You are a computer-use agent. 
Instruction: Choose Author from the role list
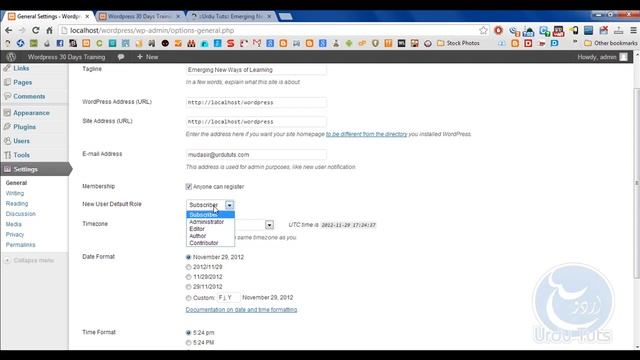(x=211, y=236)
